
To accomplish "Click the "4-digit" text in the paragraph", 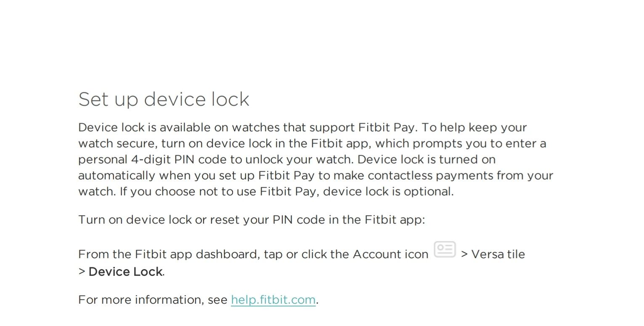I will click(x=149, y=160).
